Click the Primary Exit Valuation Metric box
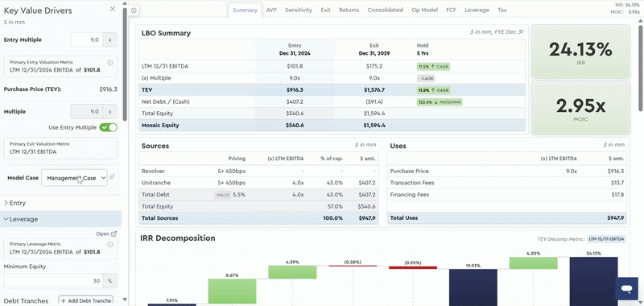This screenshot has height=306, width=644. click(60, 148)
